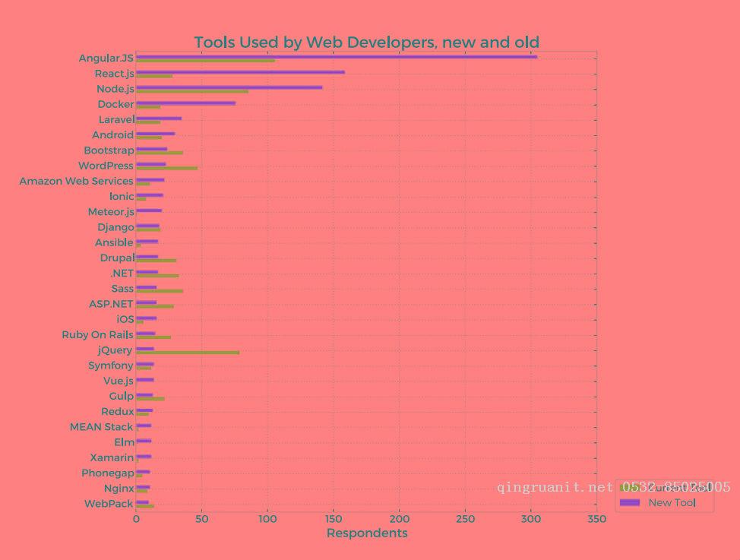740x560 pixels.
Task: Select the WordPress label
Action: click(x=106, y=166)
